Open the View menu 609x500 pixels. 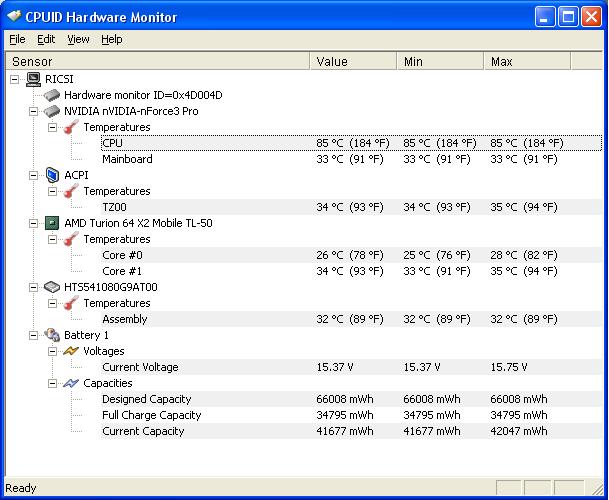78,39
